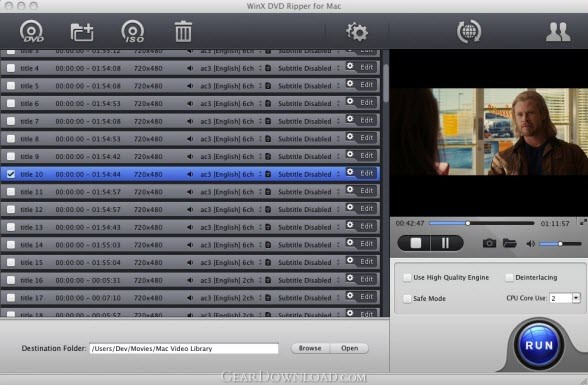Click Edit on title 15 row

366,261
